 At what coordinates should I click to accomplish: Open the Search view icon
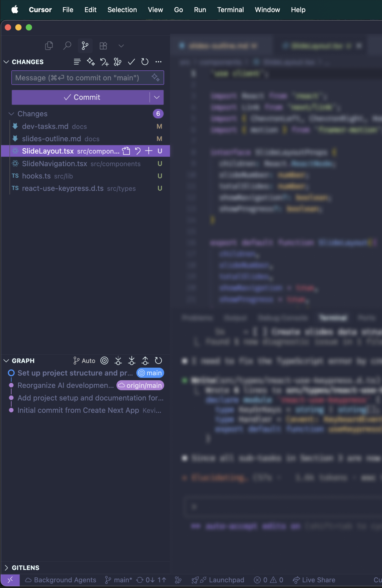pyautogui.click(x=67, y=46)
